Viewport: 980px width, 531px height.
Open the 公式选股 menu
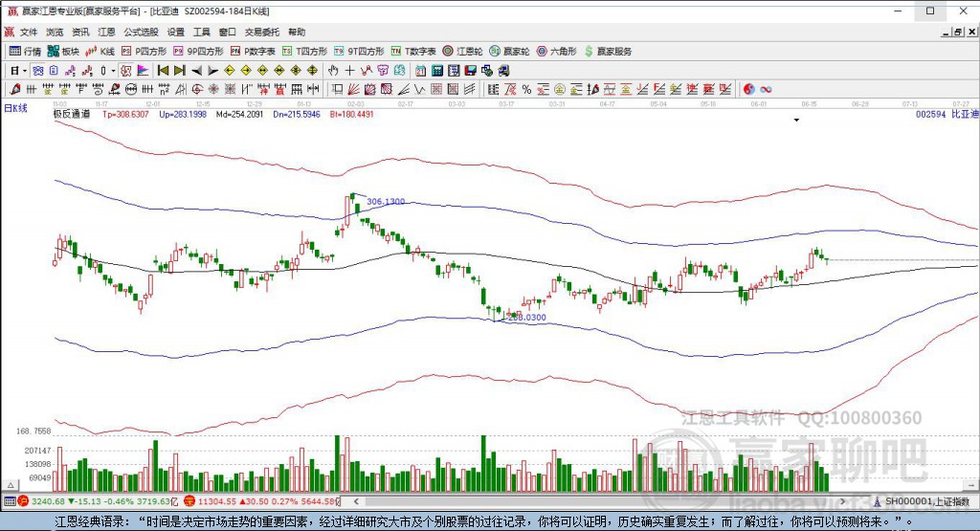[141, 32]
